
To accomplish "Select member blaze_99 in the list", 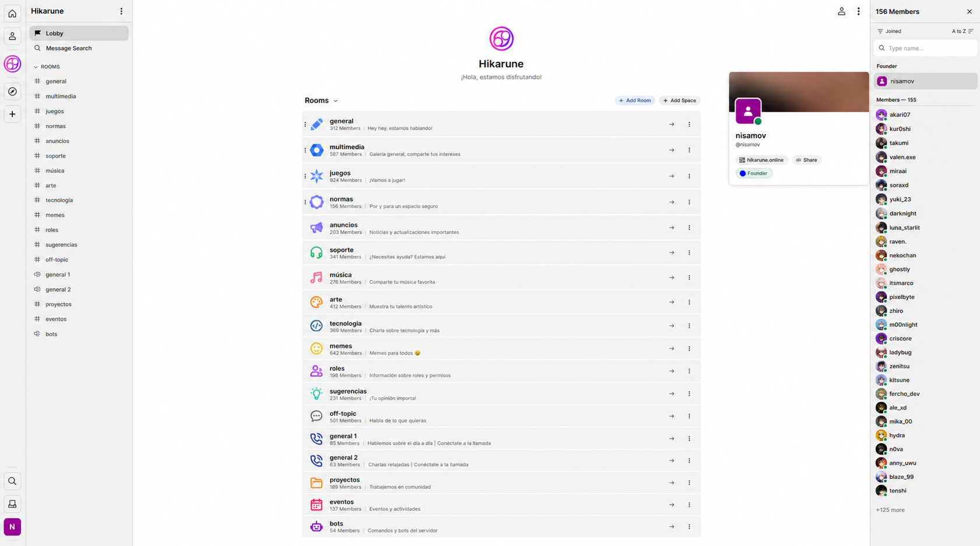I will 925,477.
